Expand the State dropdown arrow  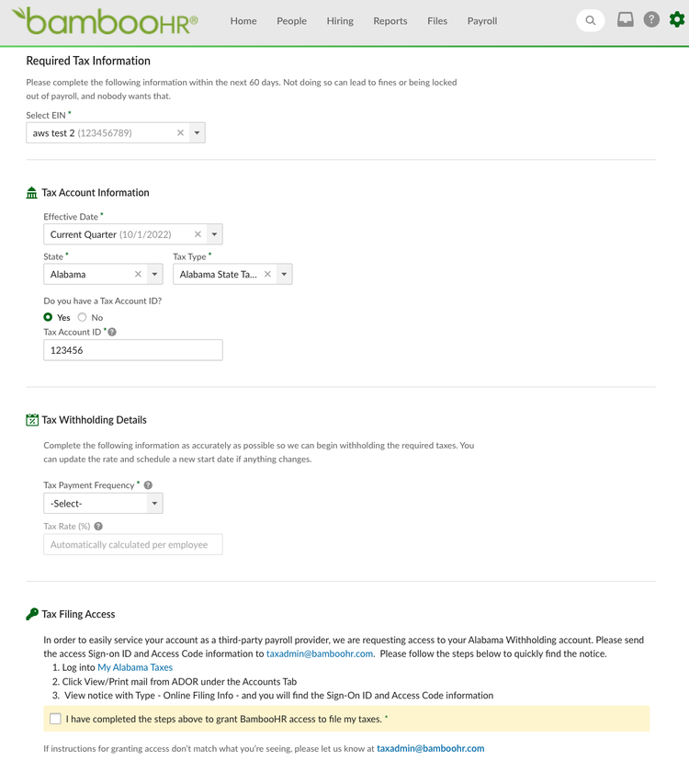click(x=155, y=275)
